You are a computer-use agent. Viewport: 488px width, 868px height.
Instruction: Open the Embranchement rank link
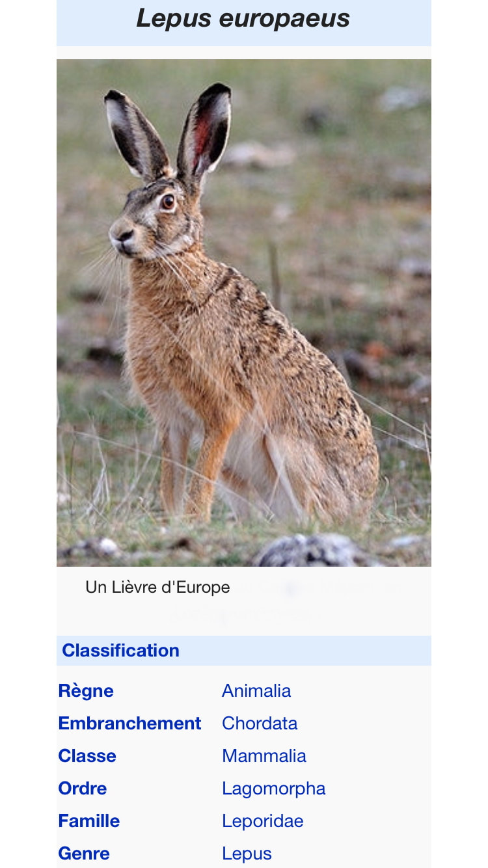pos(129,723)
